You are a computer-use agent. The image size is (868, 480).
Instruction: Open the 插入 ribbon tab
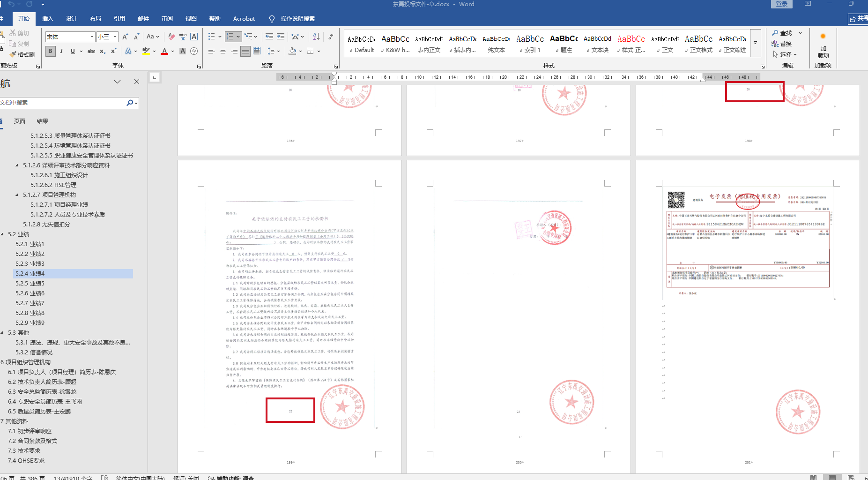(x=47, y=19)
